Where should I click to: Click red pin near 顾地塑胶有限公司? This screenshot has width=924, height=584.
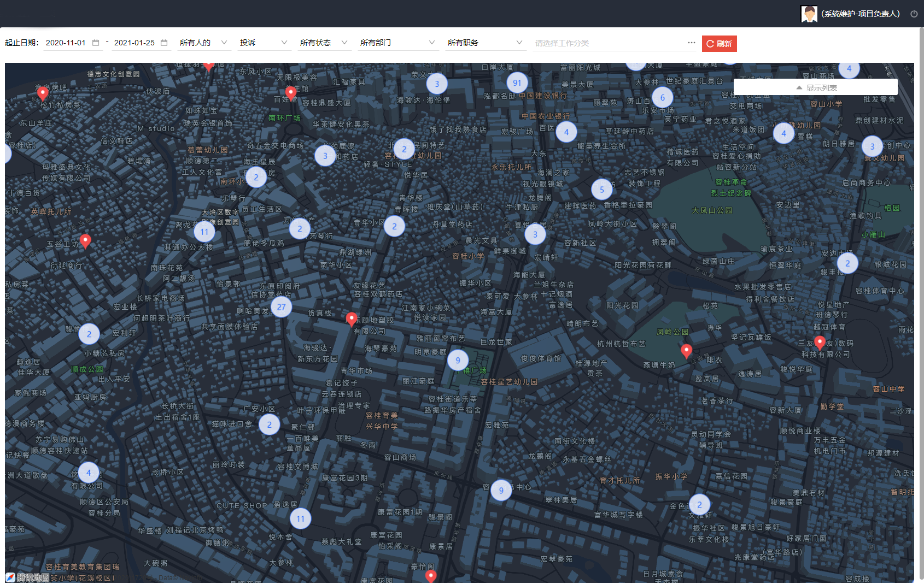[x=352, y=319]
